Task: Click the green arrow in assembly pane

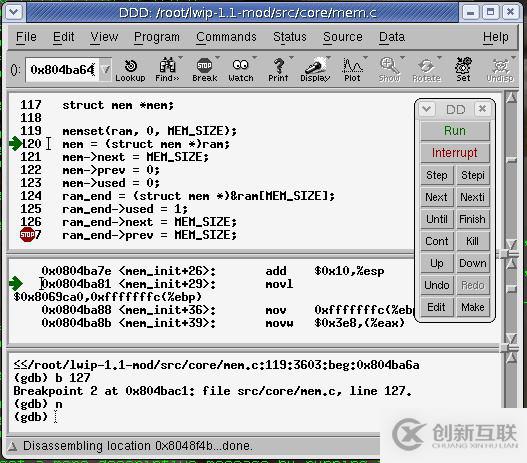Action: point(15,283)
